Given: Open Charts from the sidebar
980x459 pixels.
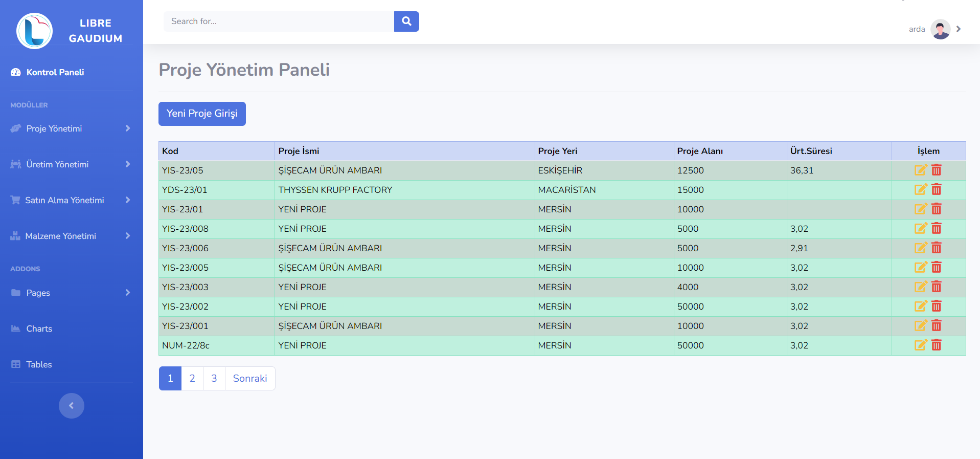Looking at the screenshot, I should [39, 329].
